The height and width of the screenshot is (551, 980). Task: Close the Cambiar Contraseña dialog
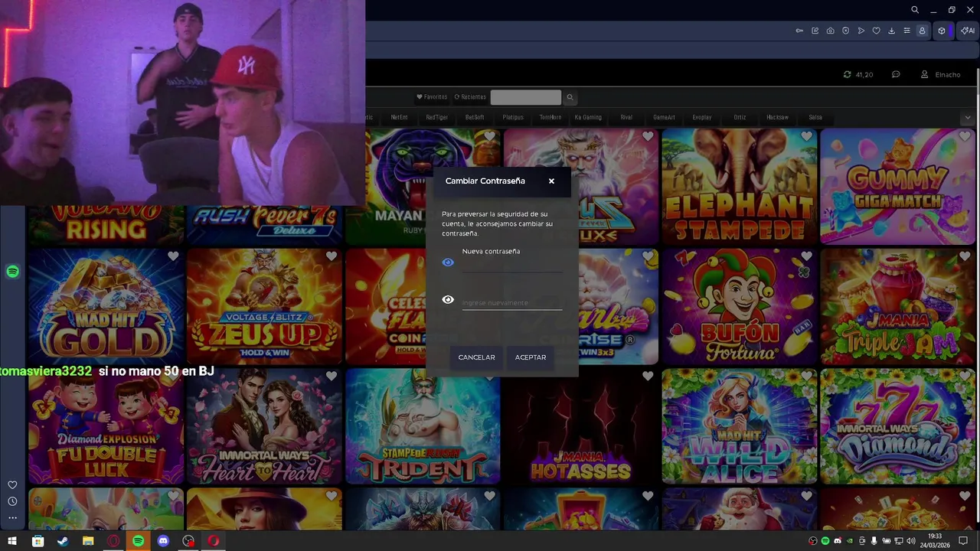(x=551, y=181)
